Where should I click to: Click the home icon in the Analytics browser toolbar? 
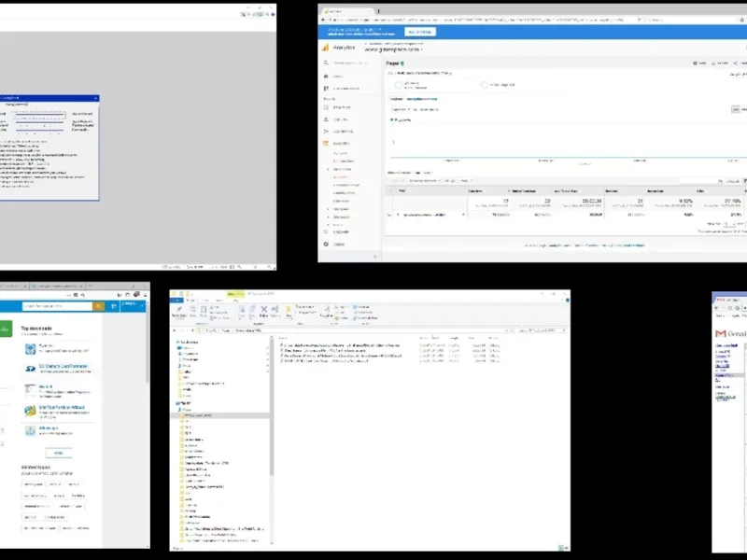point(742,20)
